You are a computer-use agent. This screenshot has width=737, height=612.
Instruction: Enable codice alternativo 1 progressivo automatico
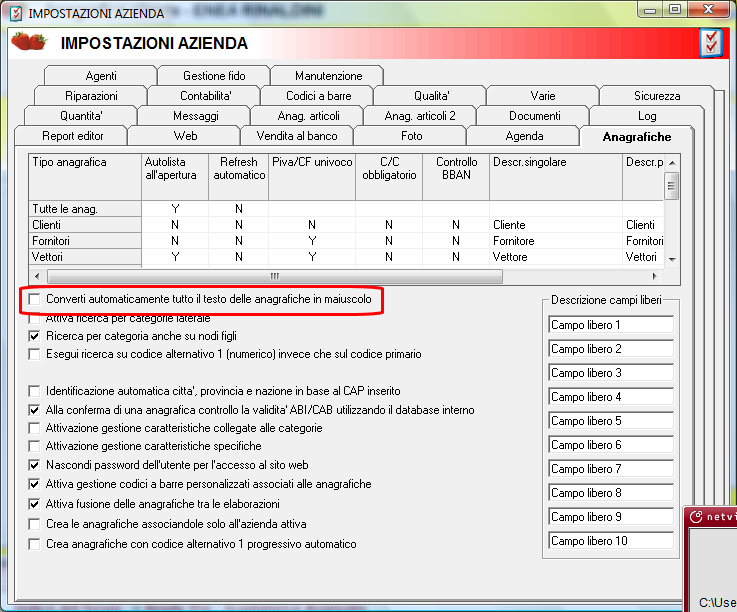pos(34,544)
